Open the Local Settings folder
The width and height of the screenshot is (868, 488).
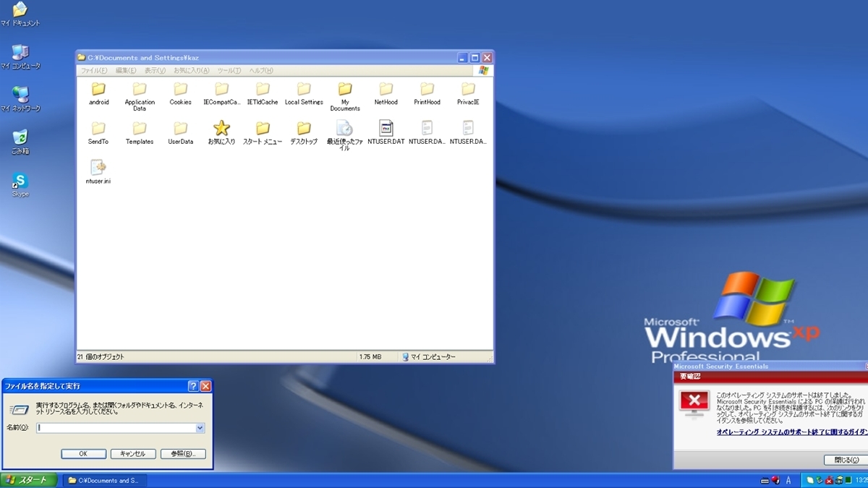[x=304, y=93]
